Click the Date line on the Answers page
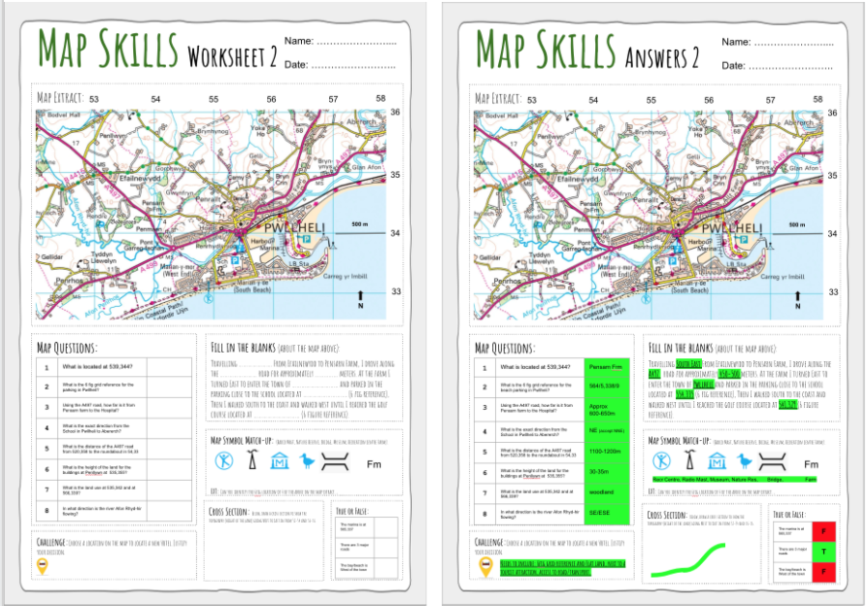This screenshot has width=868, height=606. (790, 68)
